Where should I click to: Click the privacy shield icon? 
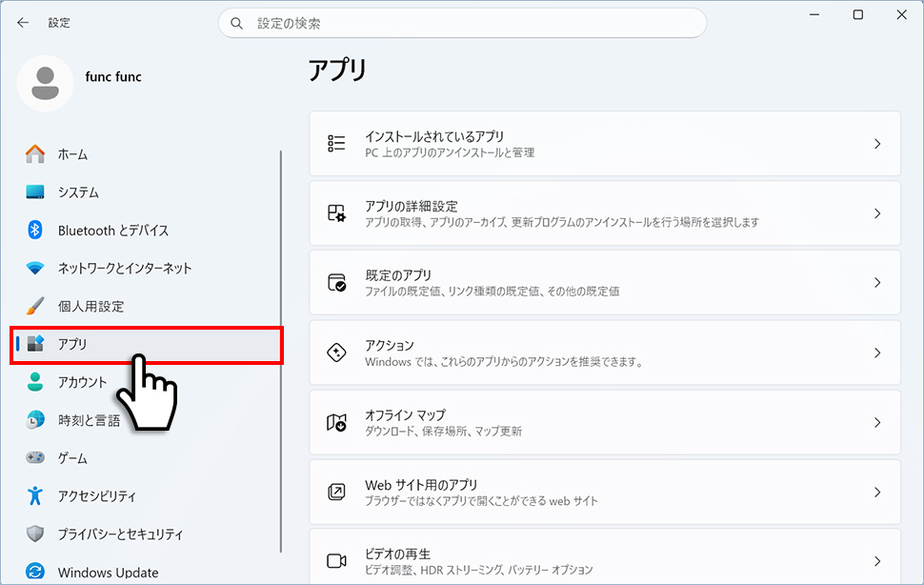[x=35, y=534]
